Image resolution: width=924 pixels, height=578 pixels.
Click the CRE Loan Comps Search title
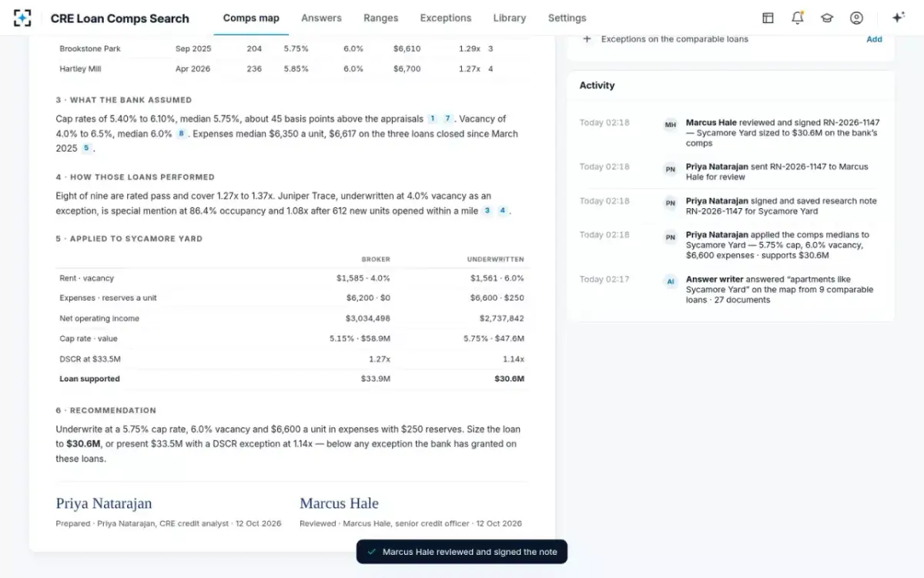pyautogui.click(x=119, y=18)
